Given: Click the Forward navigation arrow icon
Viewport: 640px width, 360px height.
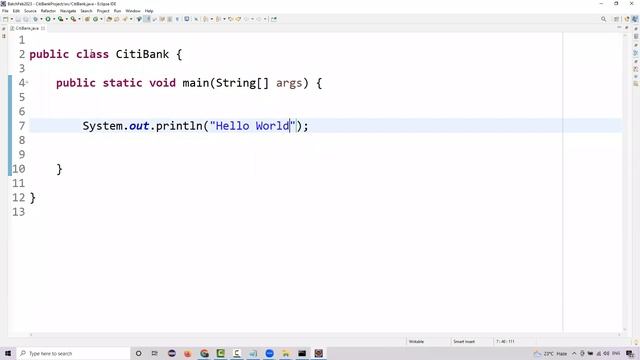Looking at the screenshot, I should click(x=259, y=19).
